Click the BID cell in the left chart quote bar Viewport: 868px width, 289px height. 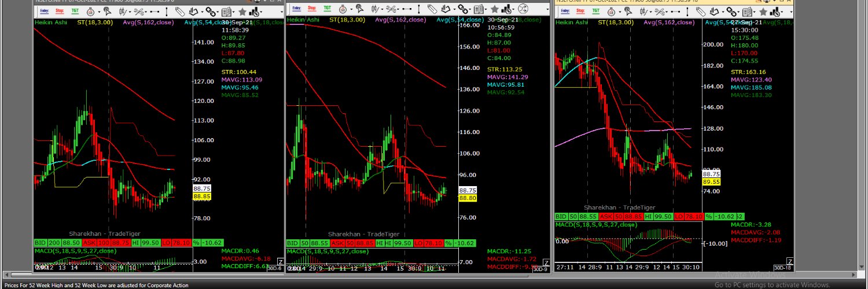[x=40, y=243]
